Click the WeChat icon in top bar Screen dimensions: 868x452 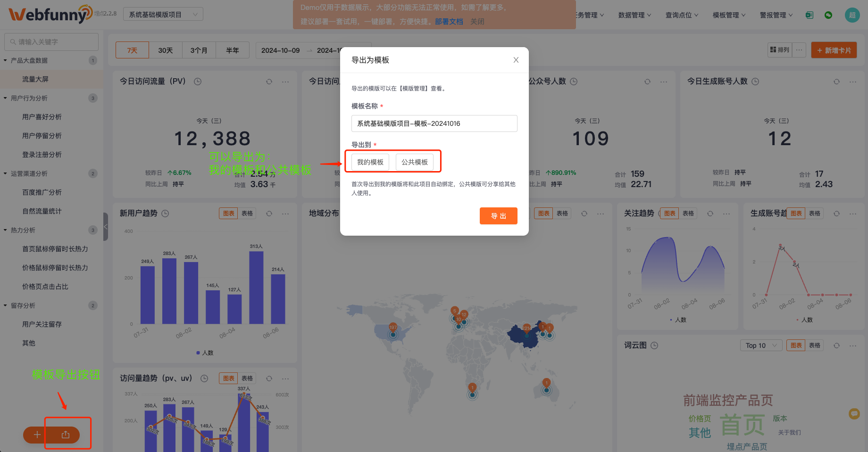[x=828, y=15]
